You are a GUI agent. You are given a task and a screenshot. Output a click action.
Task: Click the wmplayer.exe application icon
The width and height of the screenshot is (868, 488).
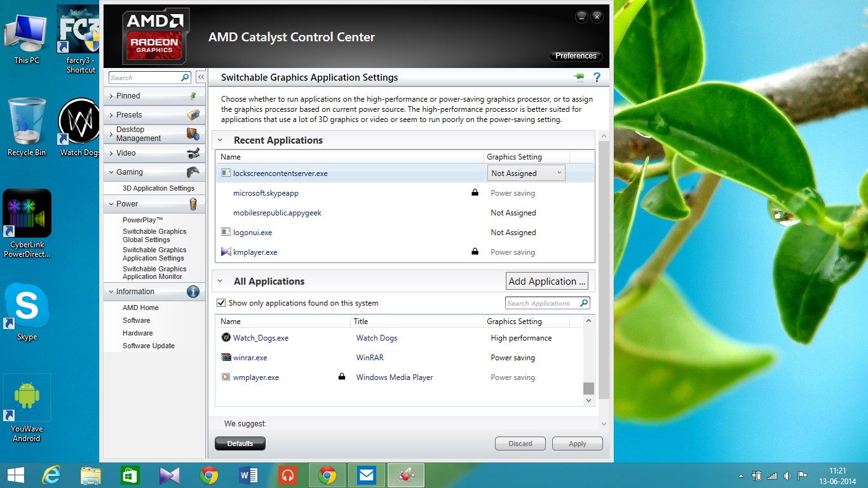(x=226, y=377)
